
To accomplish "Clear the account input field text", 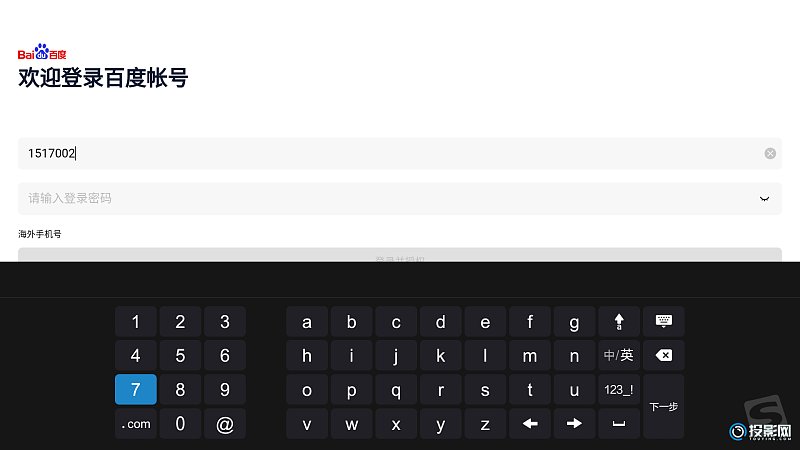I will [x=770, y=154].
